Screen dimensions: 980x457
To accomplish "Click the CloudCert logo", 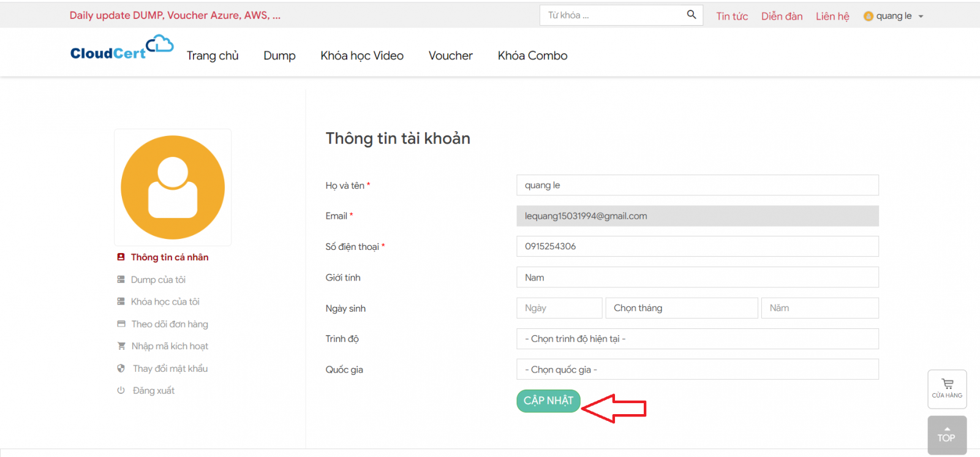I will point(122,48).
